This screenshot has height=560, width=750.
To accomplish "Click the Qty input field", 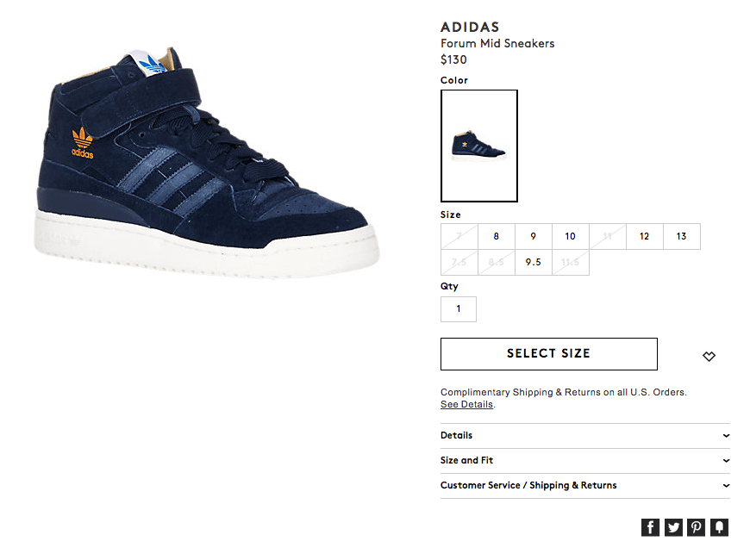I will tap(459, 309).
